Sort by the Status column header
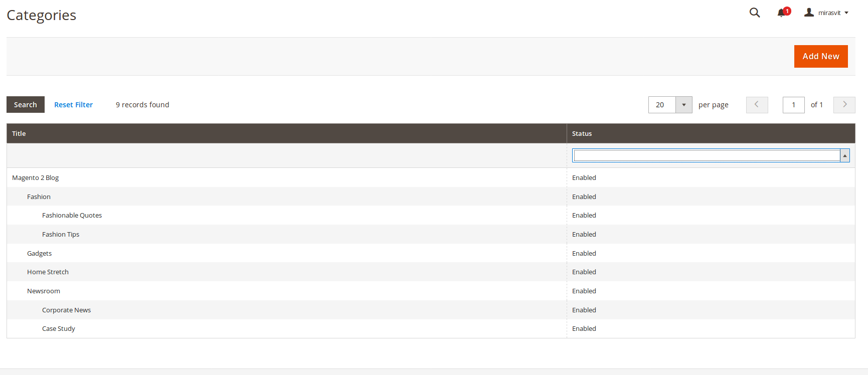868x375 pixels. 582,133
